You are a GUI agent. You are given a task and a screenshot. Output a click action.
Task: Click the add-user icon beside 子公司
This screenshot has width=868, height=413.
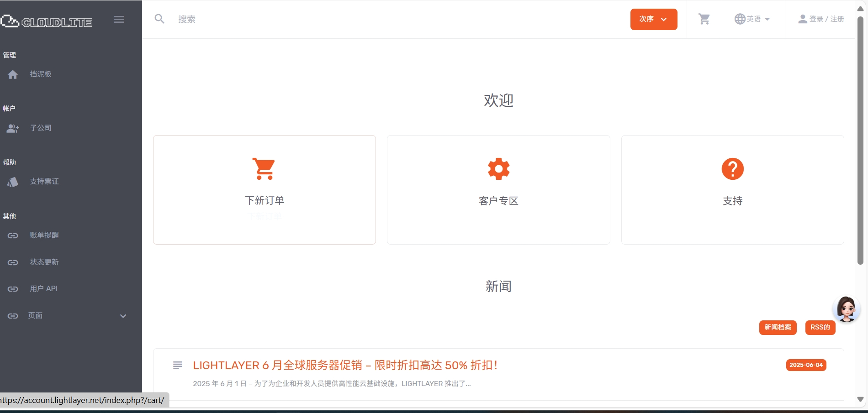coord(13,128)
